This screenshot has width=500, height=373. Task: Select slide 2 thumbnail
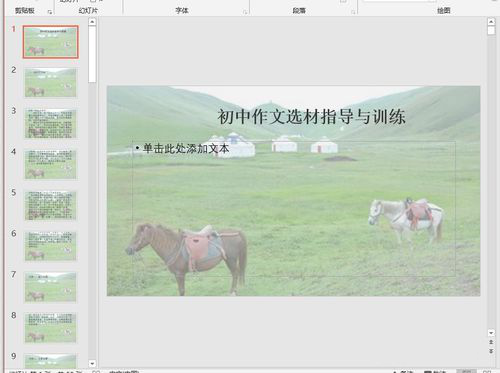tap(51, 83)
